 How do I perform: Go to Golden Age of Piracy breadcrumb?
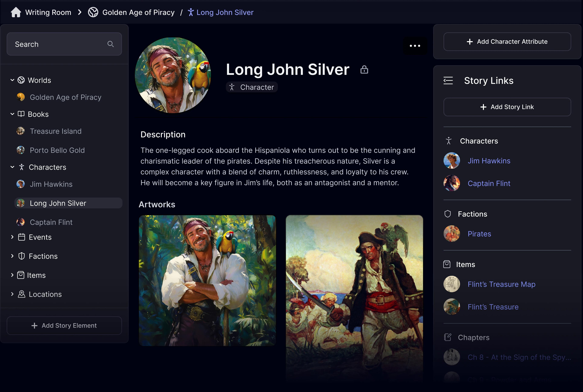tap(138, 12)
